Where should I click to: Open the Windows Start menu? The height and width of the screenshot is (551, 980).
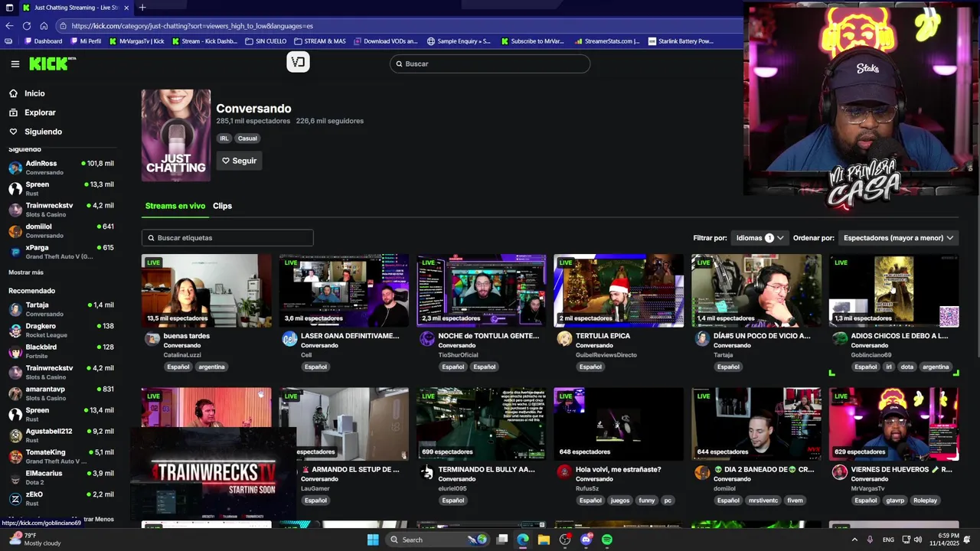click(373, 540)
